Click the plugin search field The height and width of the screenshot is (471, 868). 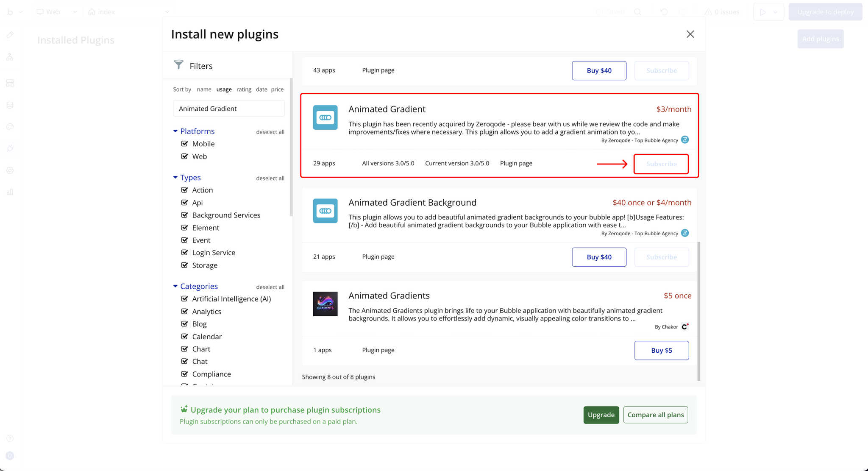point(228,109)
